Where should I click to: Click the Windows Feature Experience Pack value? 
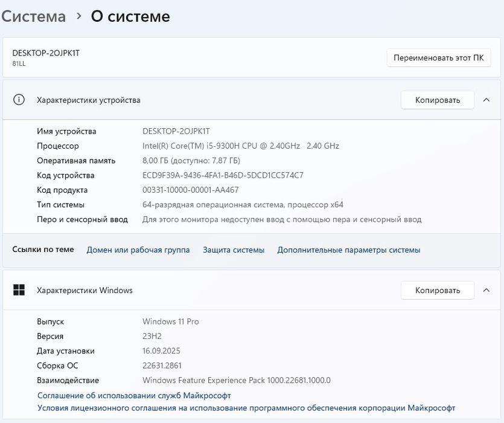point(237,381)
